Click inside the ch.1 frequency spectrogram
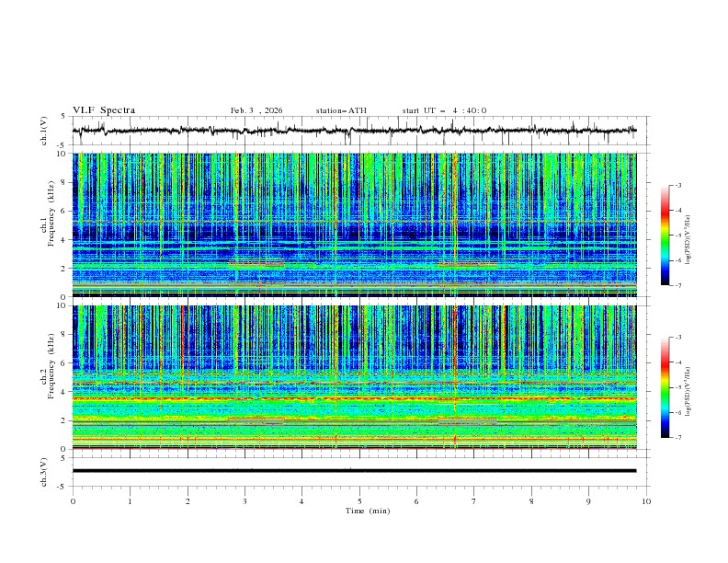This screenshot has height=563, width=728. click(354, 224)
